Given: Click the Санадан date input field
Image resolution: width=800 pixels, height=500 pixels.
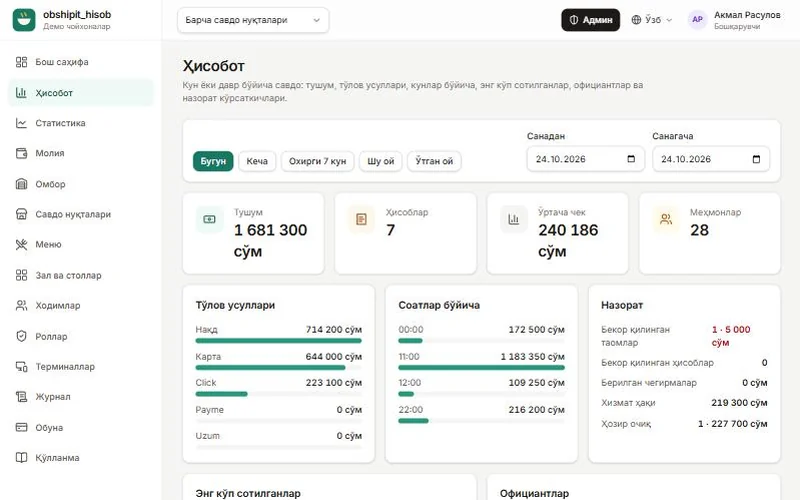Looking at the screenshot, I should tap(586, 159).
